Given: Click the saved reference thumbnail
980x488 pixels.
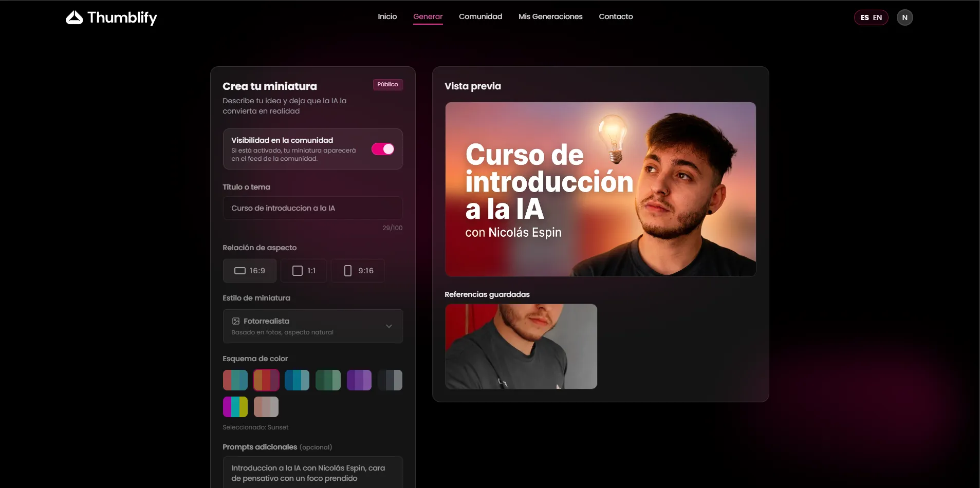Looking at the screenshot, I should pos(521,346).
